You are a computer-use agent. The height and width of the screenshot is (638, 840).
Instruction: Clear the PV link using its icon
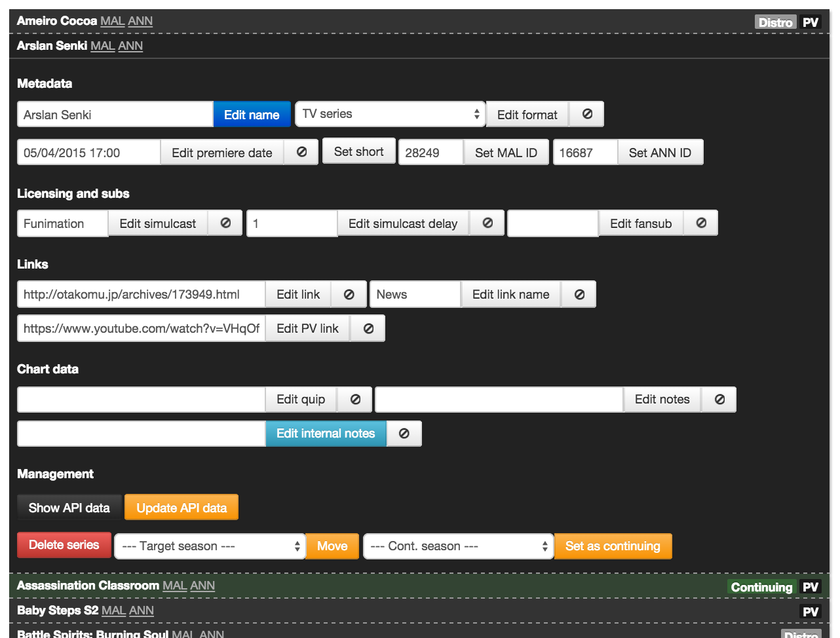(x=368, y=329)
